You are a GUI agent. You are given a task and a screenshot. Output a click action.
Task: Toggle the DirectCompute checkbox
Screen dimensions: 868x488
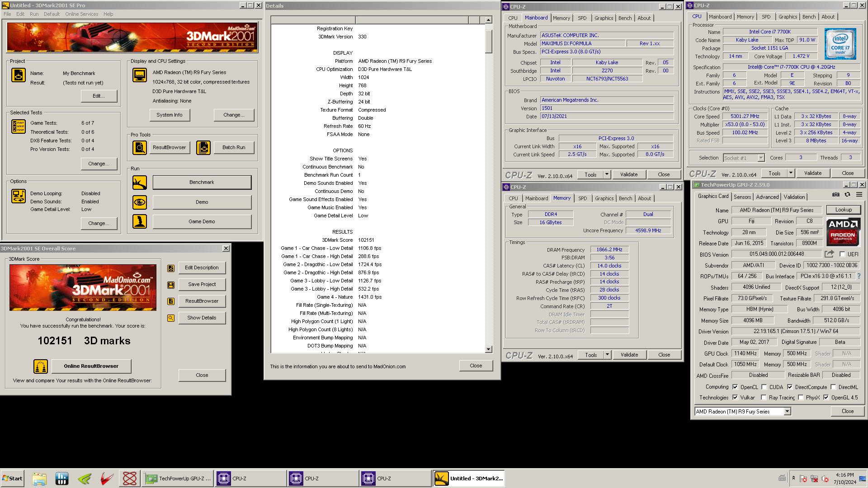(x=790, y=387)
